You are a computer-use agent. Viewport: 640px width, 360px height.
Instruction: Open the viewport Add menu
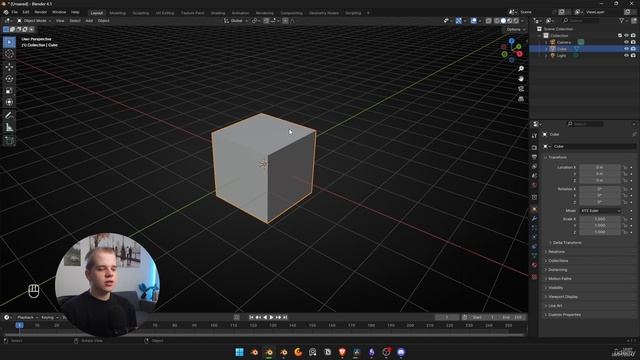[89, 20]
